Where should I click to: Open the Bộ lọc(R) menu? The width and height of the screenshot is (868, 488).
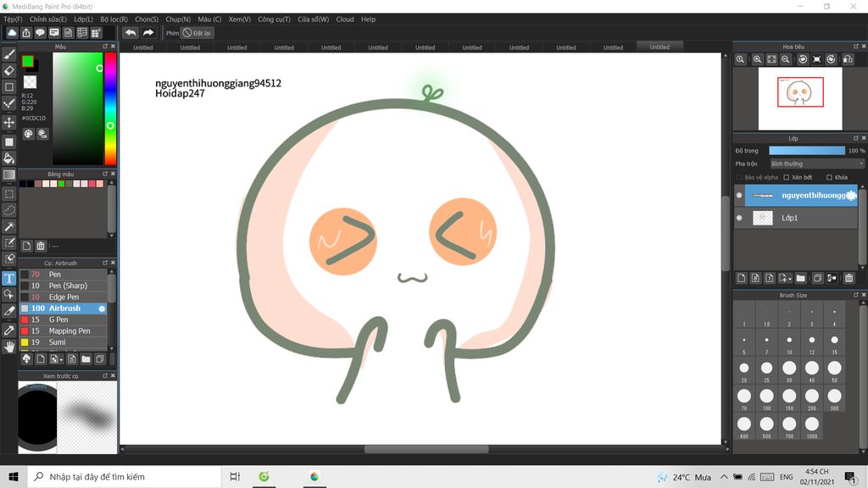click(x=114, y=19)
